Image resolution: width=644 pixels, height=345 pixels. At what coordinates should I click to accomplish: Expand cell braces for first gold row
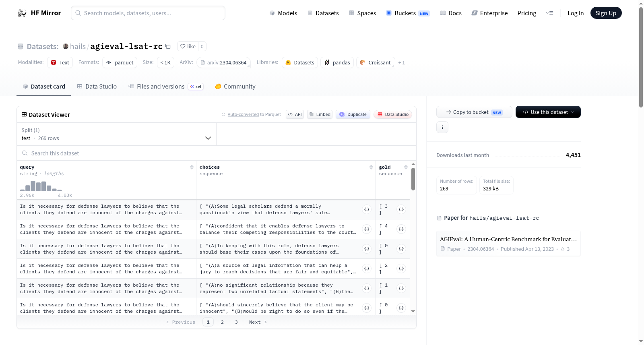[401, 209]
